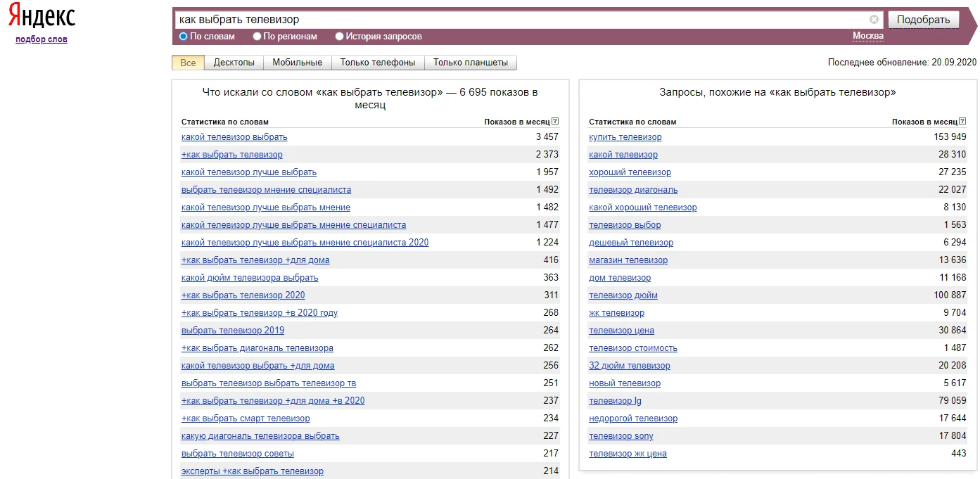Select the 'По словам' radio button
The image size is (980, 479).
[184, 37]
